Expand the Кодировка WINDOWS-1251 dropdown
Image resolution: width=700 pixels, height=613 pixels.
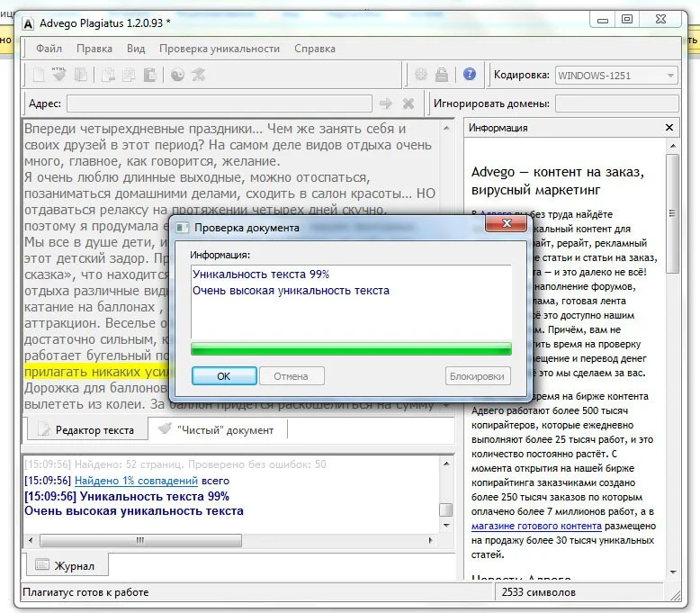click(x=670, y=76)
